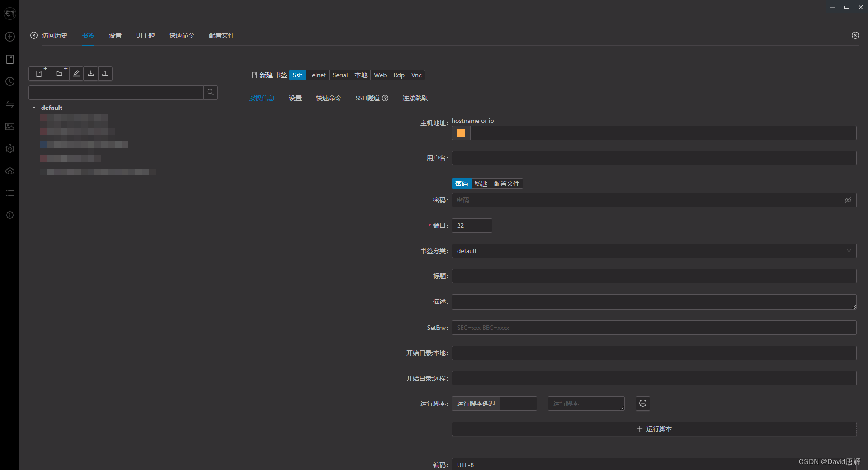Choose the Web connection type
The height and width of the screenshot is (470, 868).
pyautogui.click(x=380, y=75)
